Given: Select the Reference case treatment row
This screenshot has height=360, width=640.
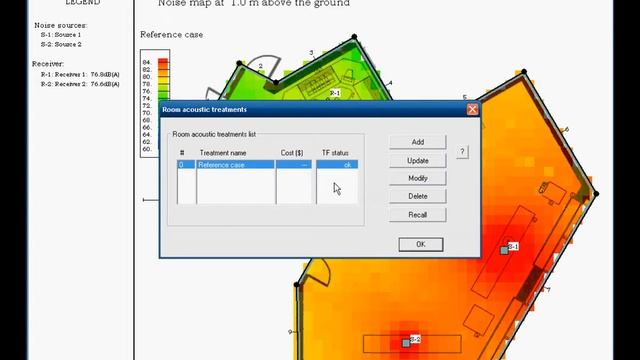Looking at the screenshot, I should 267,164.
